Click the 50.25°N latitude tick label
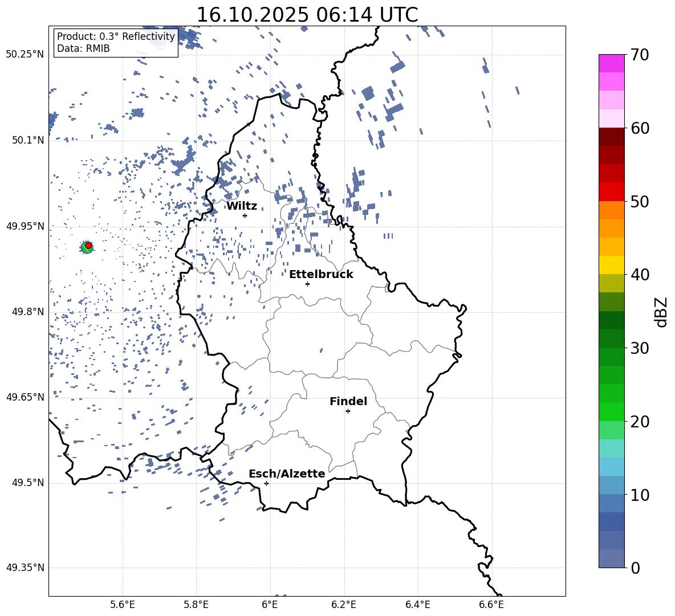This screenshot has width=675, height=616. (x=25, y=55)
